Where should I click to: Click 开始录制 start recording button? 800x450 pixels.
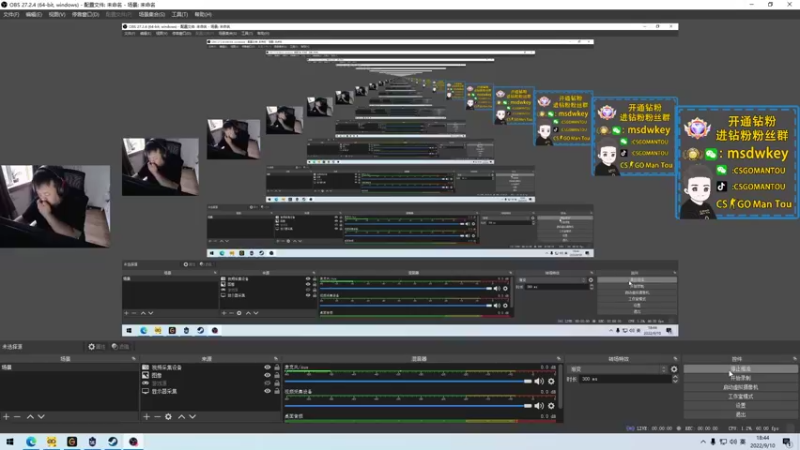pyautogui.click(x=740, y=378)
